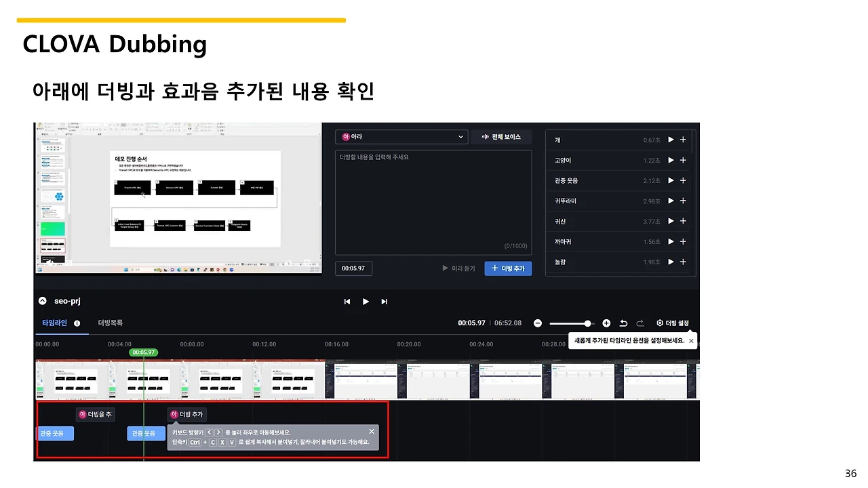The image size is (868, 488).
Task: Open the 전체 보이스 voice list
Action: (500, 136)
